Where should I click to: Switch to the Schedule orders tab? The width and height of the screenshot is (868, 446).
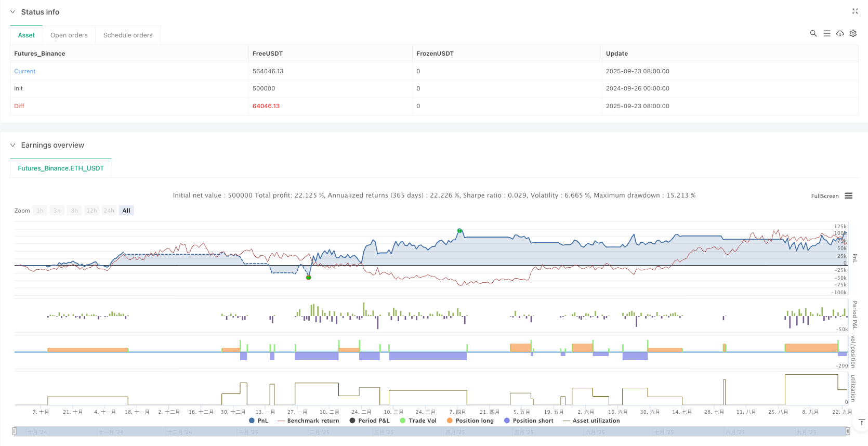point(128,35)
